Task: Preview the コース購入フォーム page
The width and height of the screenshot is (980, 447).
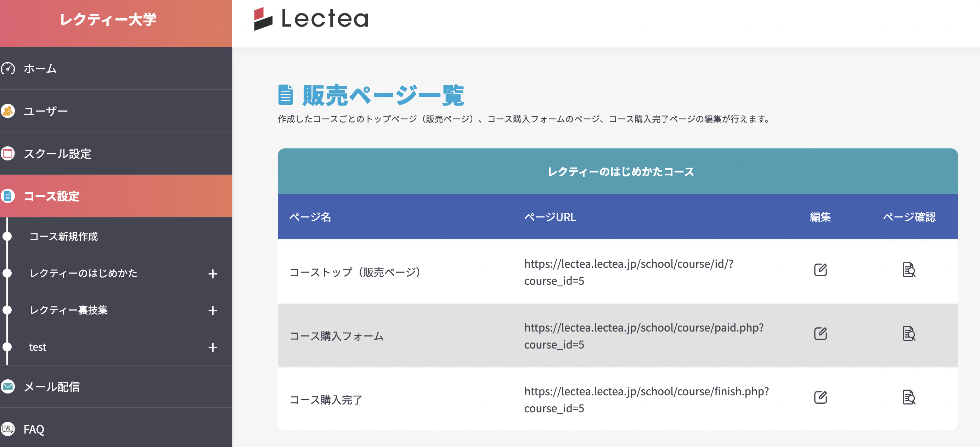Action: click(908, 334)
